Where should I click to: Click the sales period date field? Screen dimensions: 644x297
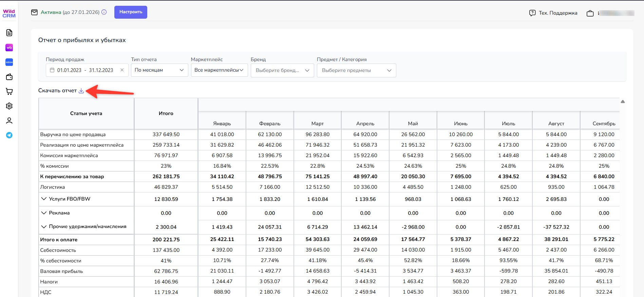point(85,70)
